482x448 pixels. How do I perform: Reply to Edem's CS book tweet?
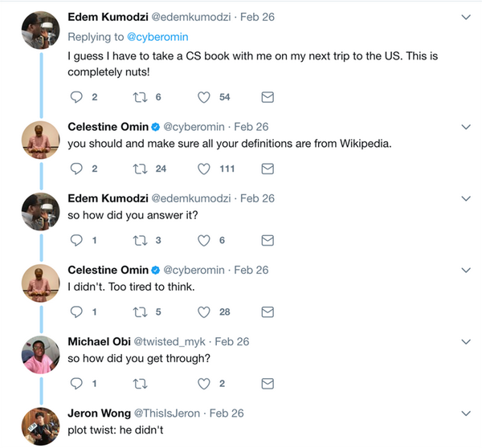click(x=77, y=97)
